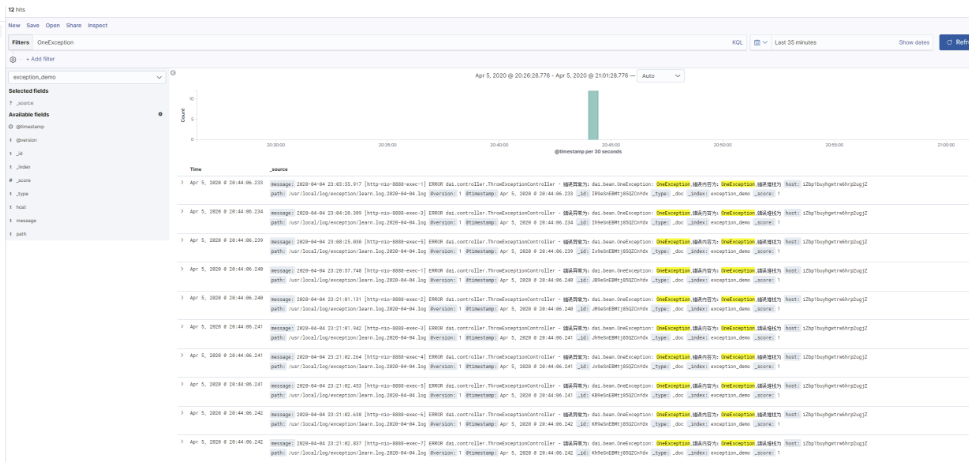The height and width of the screenshot is (473, 969).
Task: Click the _source column header
Action: (279, 169)
